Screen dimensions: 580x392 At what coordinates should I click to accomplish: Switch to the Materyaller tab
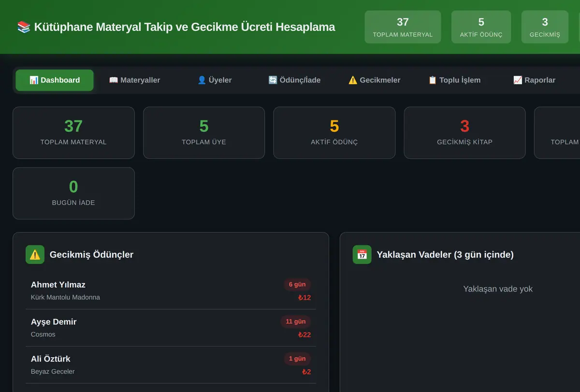(x=134, y=80)
